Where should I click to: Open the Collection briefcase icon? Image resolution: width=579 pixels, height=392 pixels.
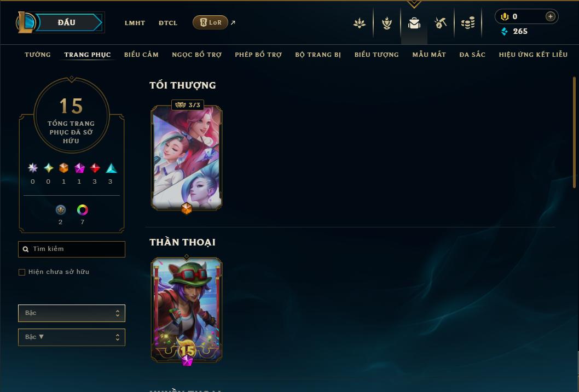coord(414,23)
